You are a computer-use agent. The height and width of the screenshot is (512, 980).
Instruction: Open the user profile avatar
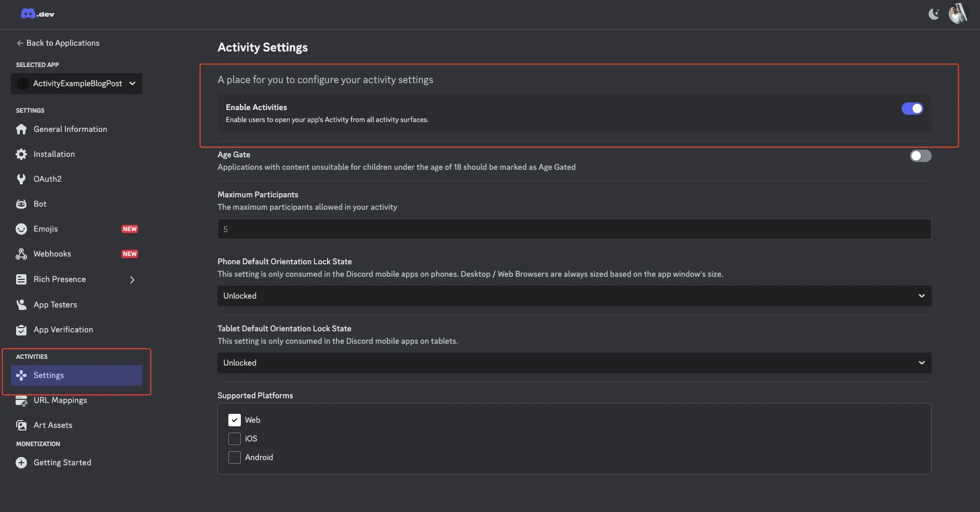pos(958,14)
